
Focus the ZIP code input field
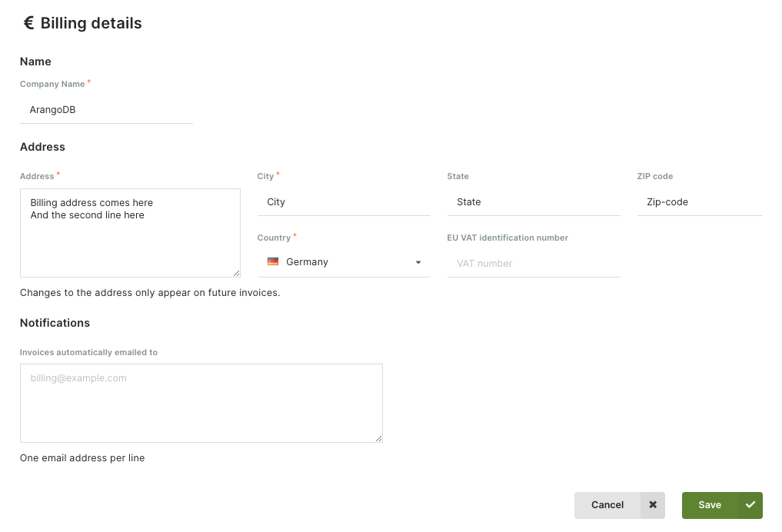point(700,202)
